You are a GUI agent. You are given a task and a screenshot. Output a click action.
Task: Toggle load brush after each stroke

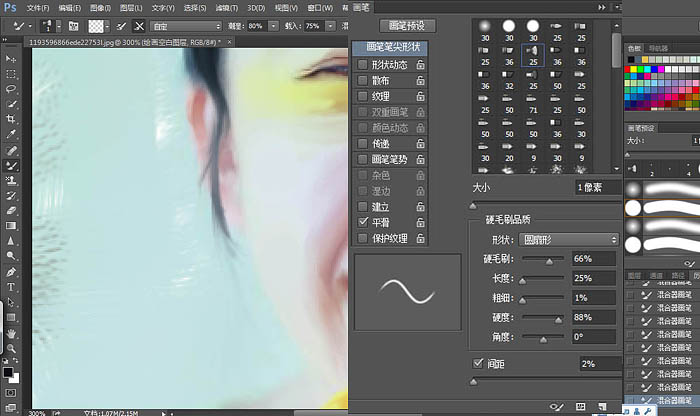pyautogui.click(x=121, y=26)
